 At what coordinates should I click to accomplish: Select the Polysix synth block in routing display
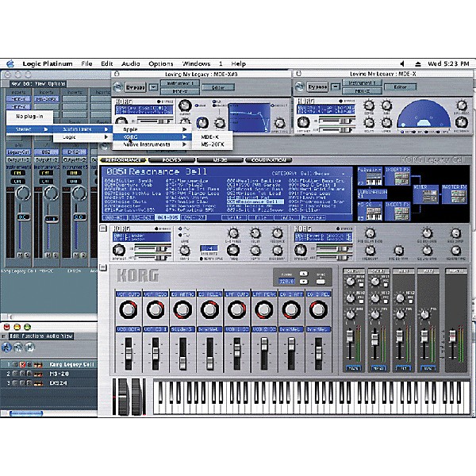(370, 176)
